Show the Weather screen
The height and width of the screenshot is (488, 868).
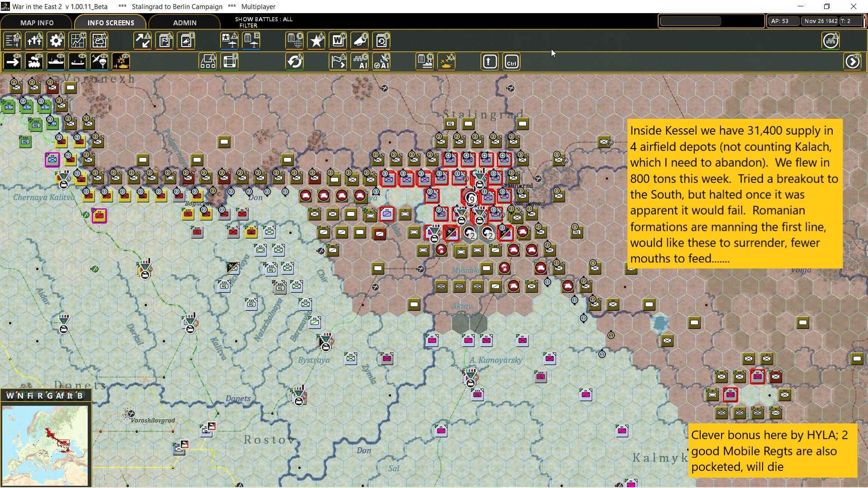click(x=99, y=41)
